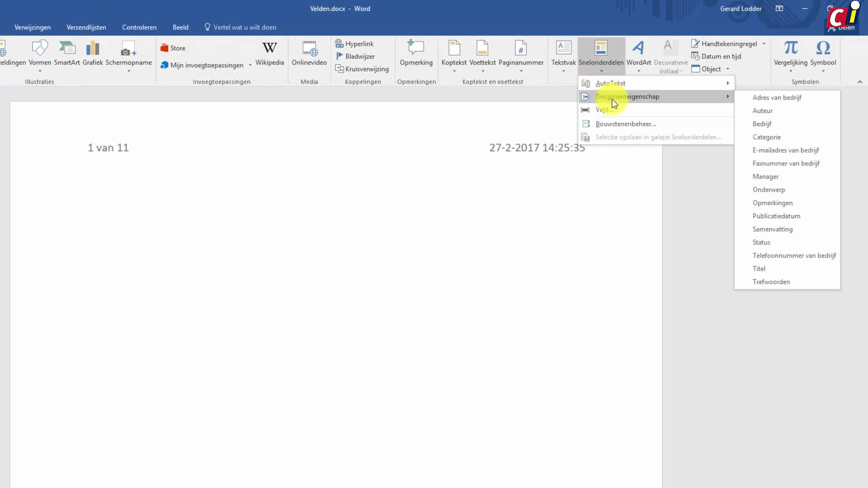The image size is (868, 488).
Task: Insert an Onlinevideo
Action: (x=309, y=53)
